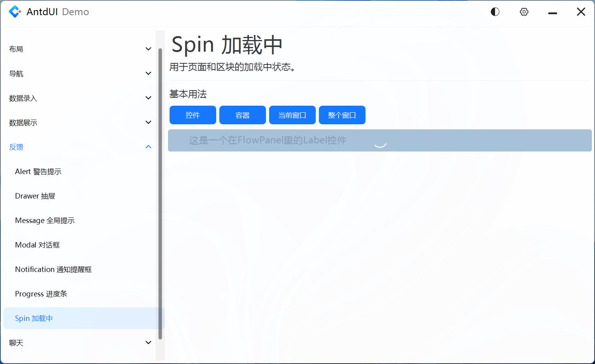The image size is (595, 364).
Task: Expand the 数据录入 section
Action: 78,98
